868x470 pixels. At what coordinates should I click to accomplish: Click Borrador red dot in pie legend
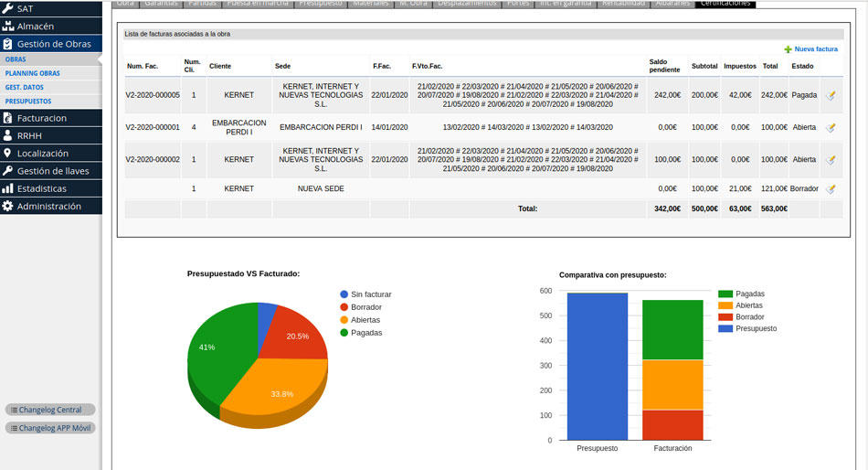[x=344, y=307]
